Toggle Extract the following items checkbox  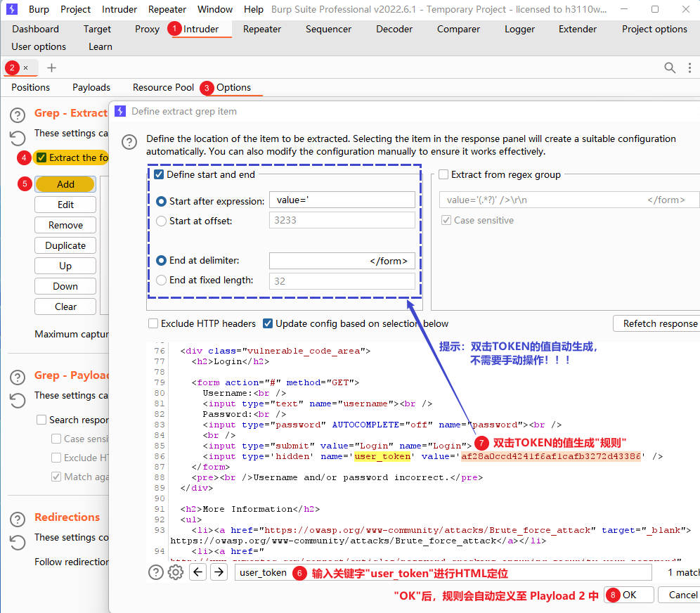tap(41, 157)
